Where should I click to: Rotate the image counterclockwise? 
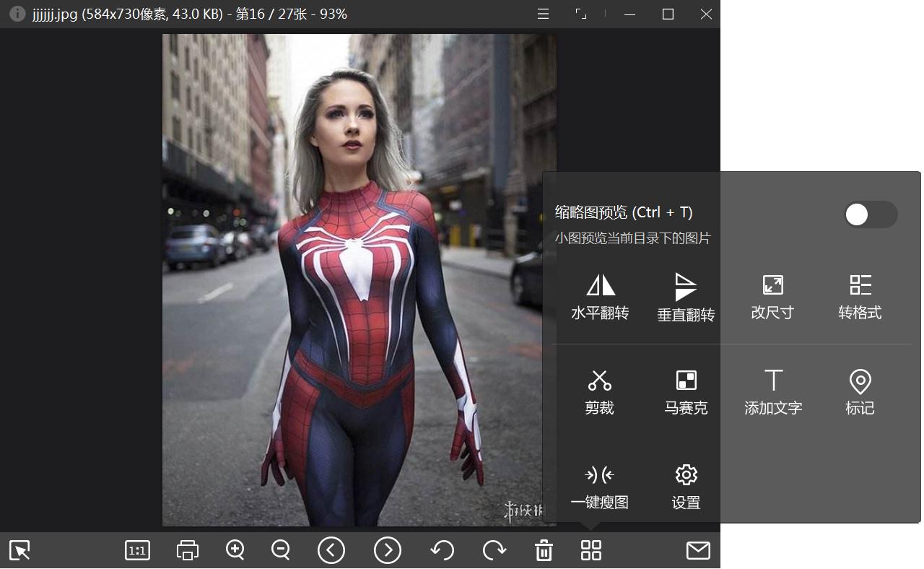(442, 551)
